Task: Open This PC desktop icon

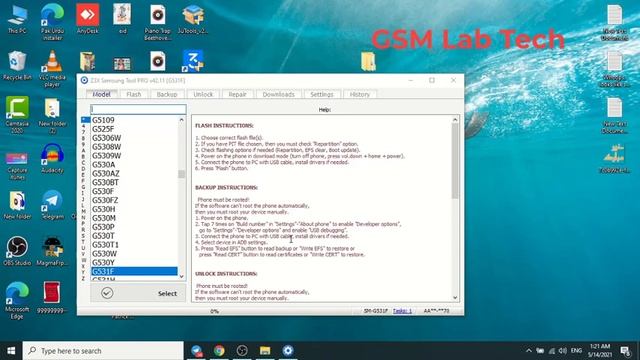Action: click(x=17, y=19)
